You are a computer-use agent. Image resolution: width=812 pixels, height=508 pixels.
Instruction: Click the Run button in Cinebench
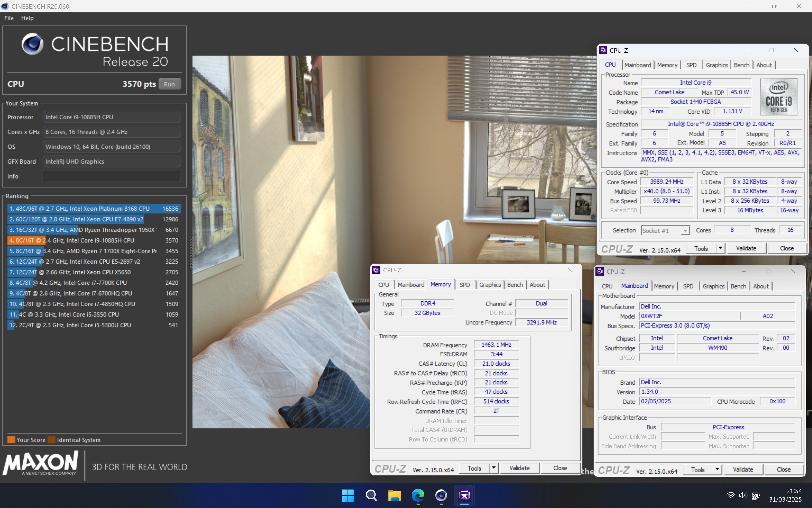[x=169, y=84]
